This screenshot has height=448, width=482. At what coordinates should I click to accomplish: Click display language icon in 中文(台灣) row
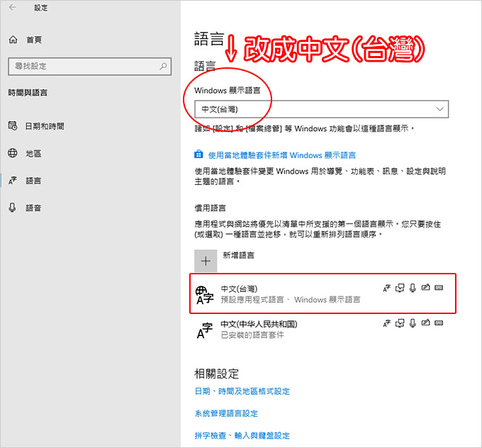click(387, 288)
